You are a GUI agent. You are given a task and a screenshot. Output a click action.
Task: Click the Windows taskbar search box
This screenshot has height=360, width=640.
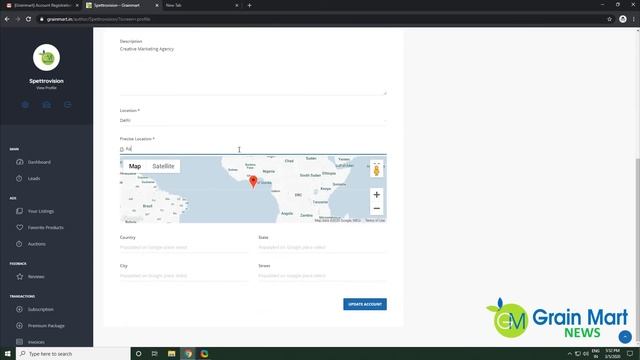pos(73,353)
